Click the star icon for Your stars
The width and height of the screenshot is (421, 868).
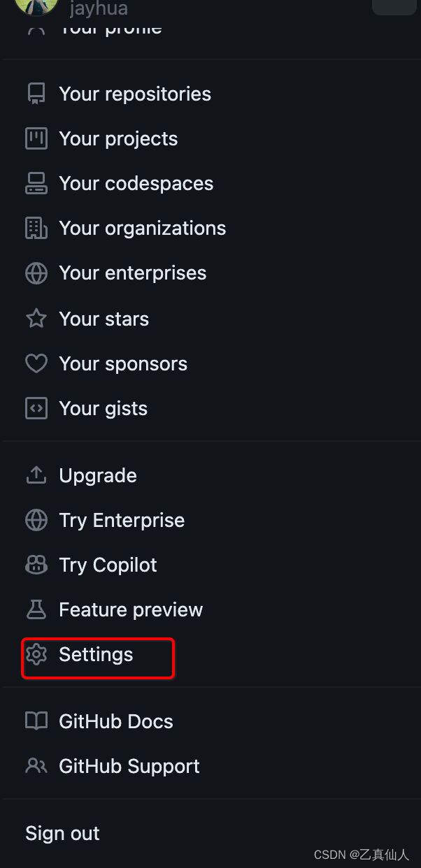click(x=36, y=319)
